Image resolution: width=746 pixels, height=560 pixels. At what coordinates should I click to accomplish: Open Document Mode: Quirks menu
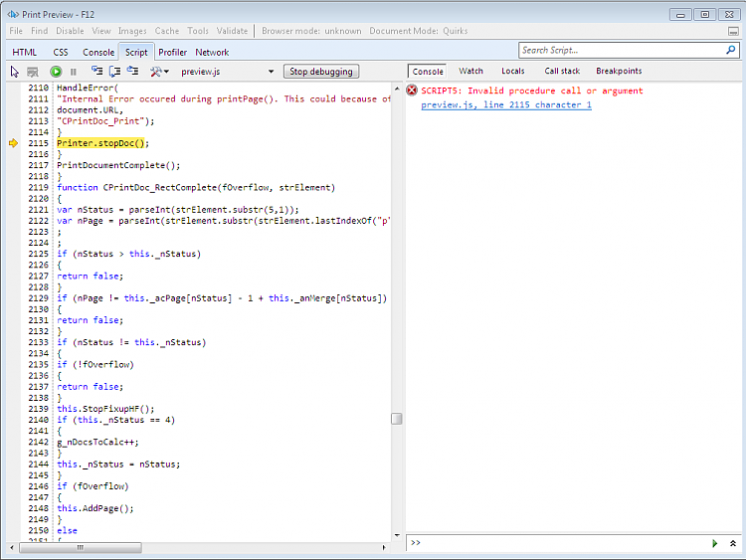coord(419,31)
